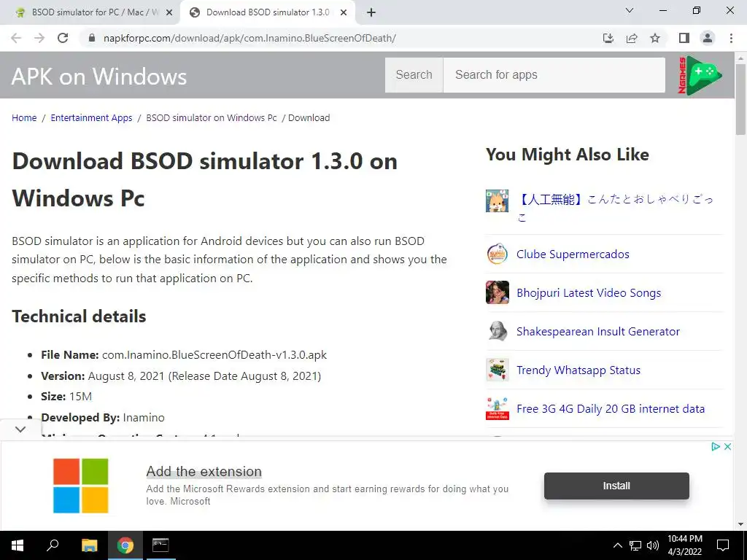Image resolution: width=747 pixels, height=560 pixels.
Task: Click the Install button in the ad
Action: click(616, 486)
